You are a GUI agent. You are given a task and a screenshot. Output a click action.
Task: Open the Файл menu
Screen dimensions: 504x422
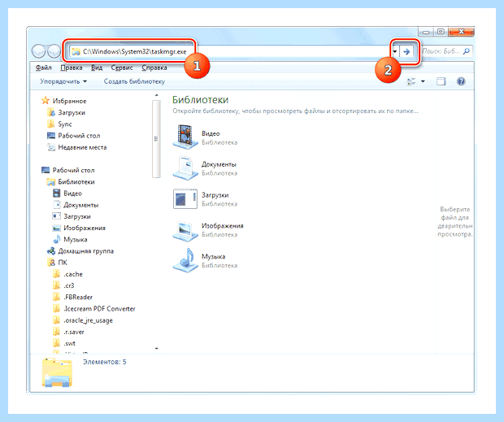pyautogui.click(x=43, y=67)
